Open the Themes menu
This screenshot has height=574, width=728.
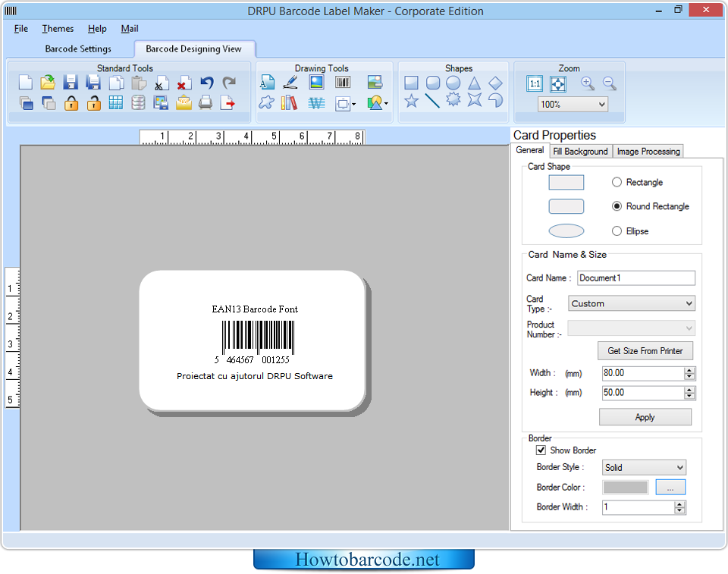pyautogui.click(x=58, y=29)
